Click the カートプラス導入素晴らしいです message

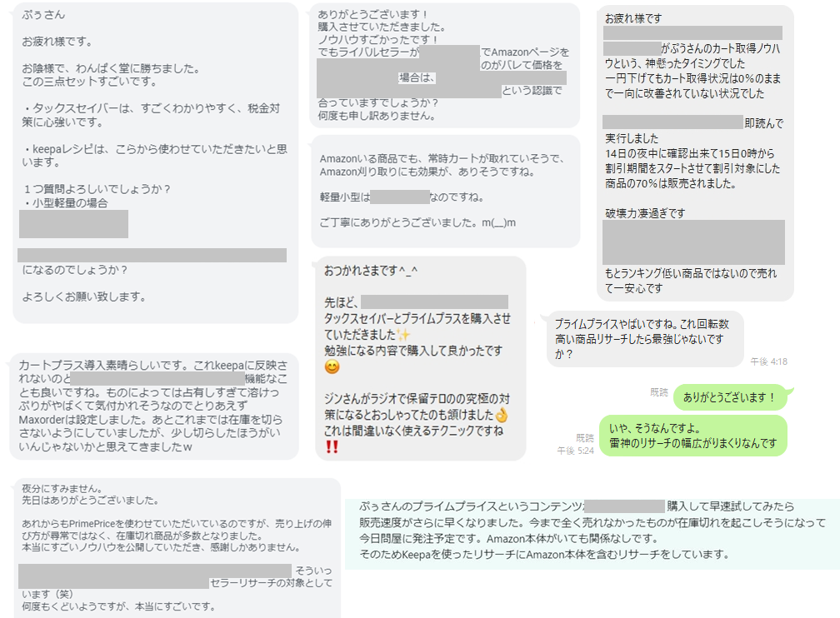(154, 406)
